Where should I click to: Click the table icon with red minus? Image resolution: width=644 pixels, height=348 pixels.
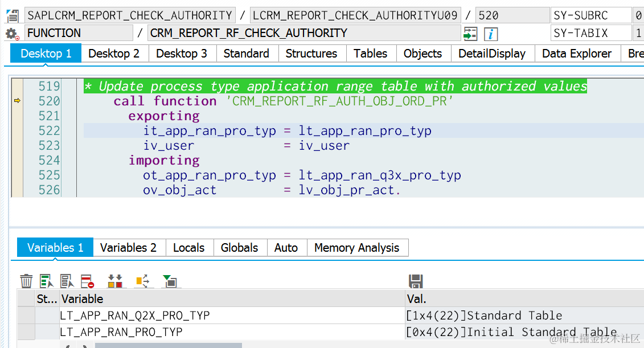pyautogui.click(x=88, y=281)
